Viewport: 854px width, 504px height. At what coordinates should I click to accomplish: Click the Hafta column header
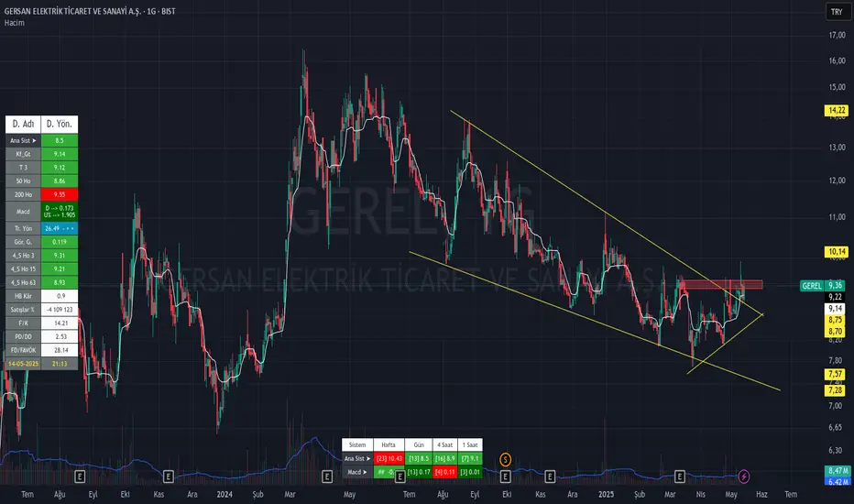click(x=389, y=444)
